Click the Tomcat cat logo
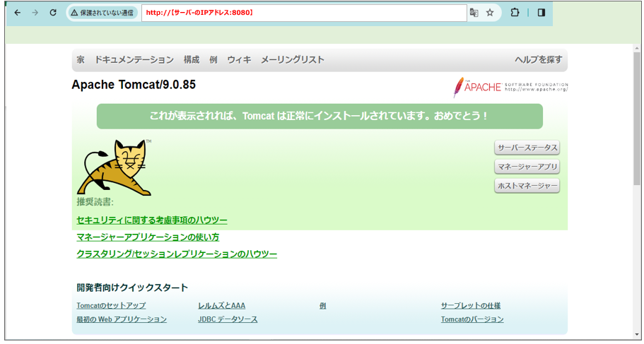 (x=114, y=167)
